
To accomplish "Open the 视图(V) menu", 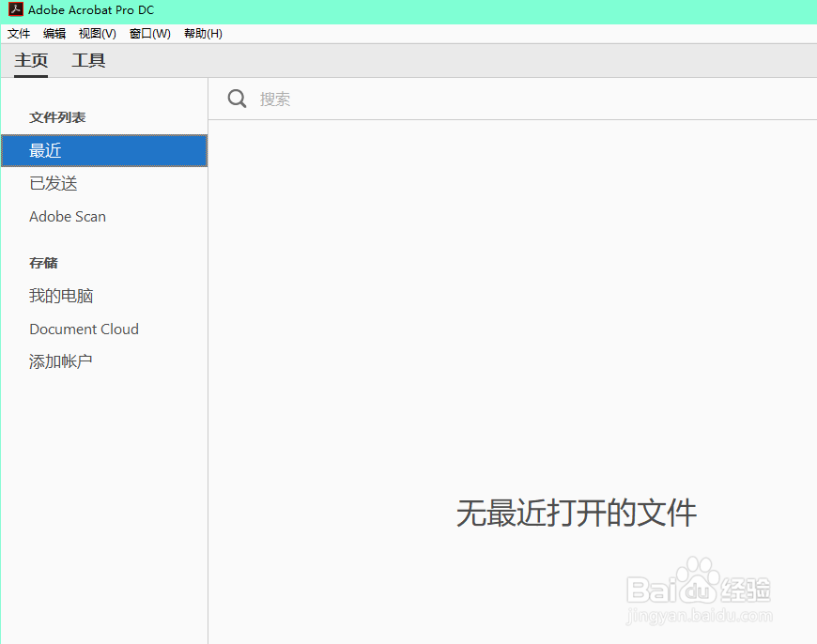I will [97, 34].
